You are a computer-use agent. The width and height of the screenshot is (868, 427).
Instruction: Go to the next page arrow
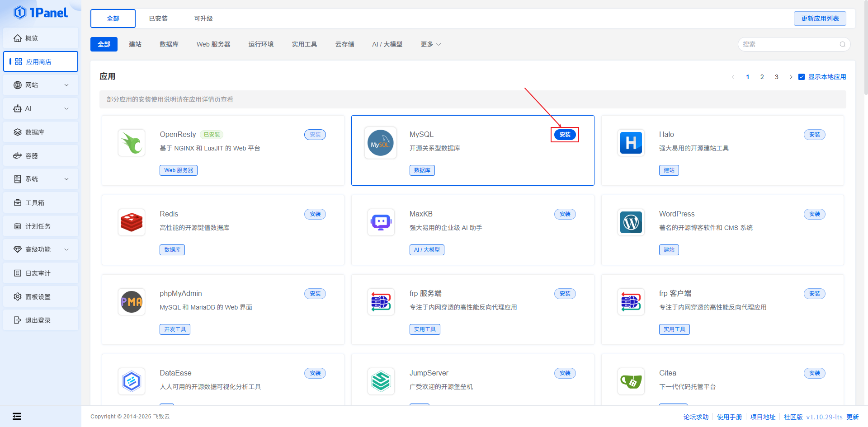pos(791,77)
